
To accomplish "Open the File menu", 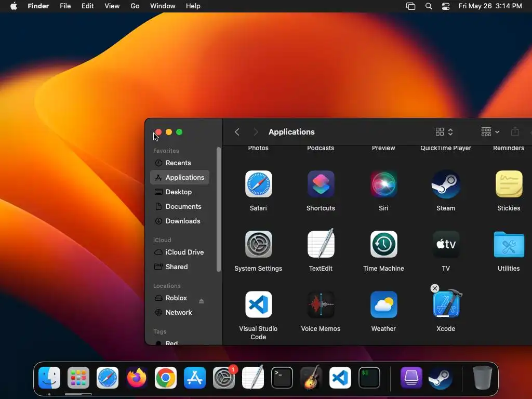I will [x=65, y=6].
